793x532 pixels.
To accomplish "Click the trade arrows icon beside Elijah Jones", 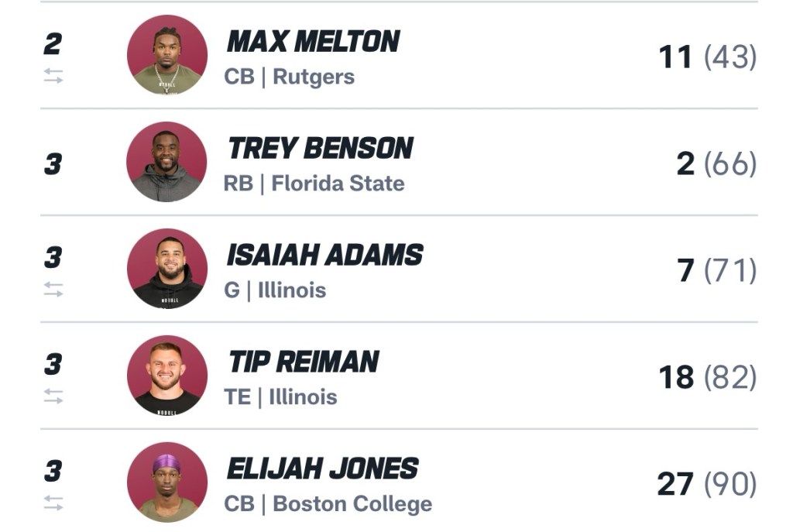I will [x=53, y=503].
